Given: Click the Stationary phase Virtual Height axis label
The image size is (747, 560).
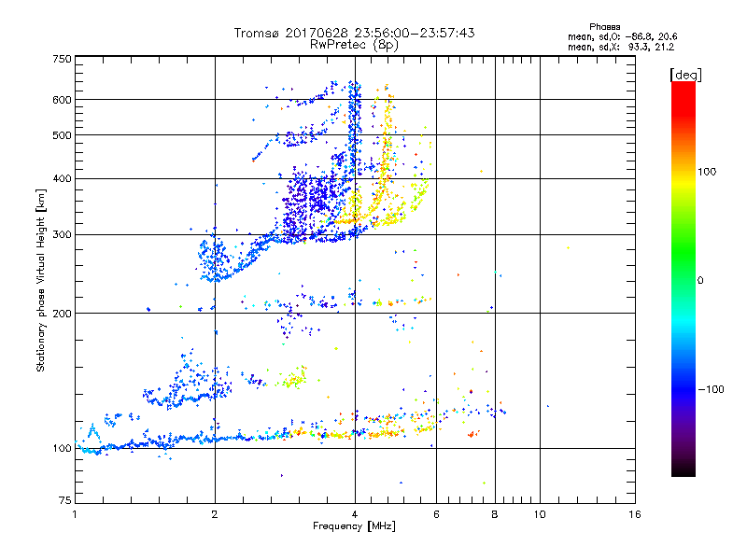Looking at the screenshot, I should (41, 280).
